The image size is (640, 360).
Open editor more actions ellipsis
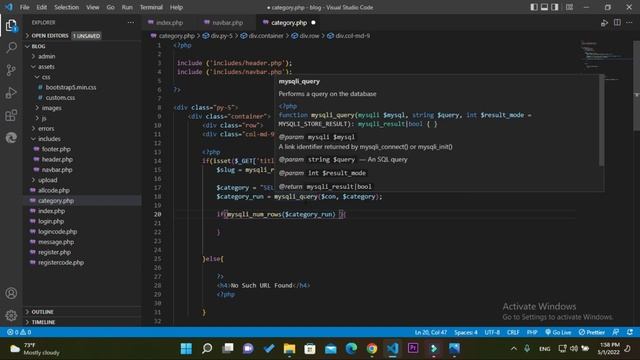click(629, 23)
